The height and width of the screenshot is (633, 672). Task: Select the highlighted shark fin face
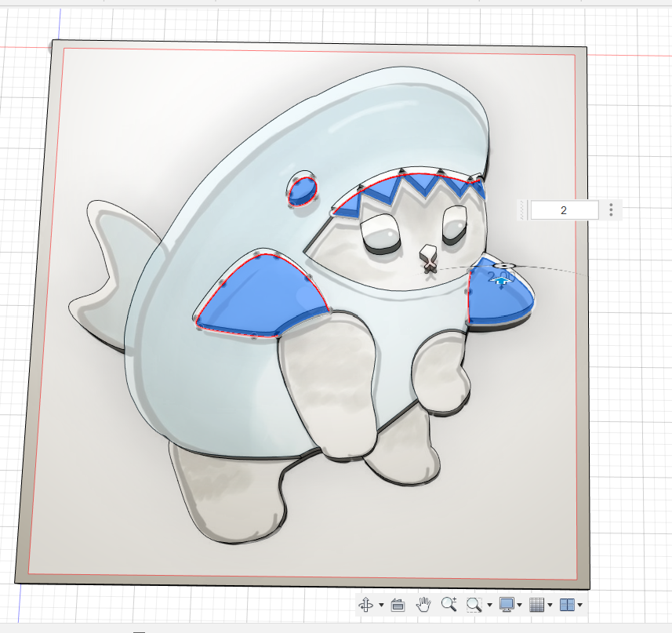(x=502, y=298)
